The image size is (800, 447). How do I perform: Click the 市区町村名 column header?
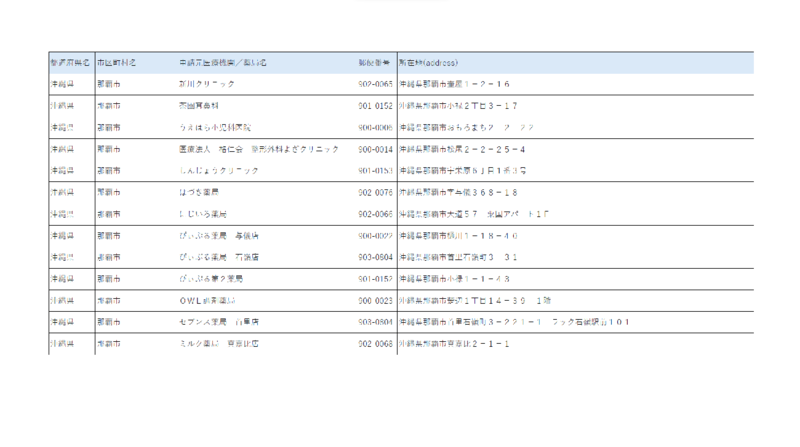click(115, 63)
